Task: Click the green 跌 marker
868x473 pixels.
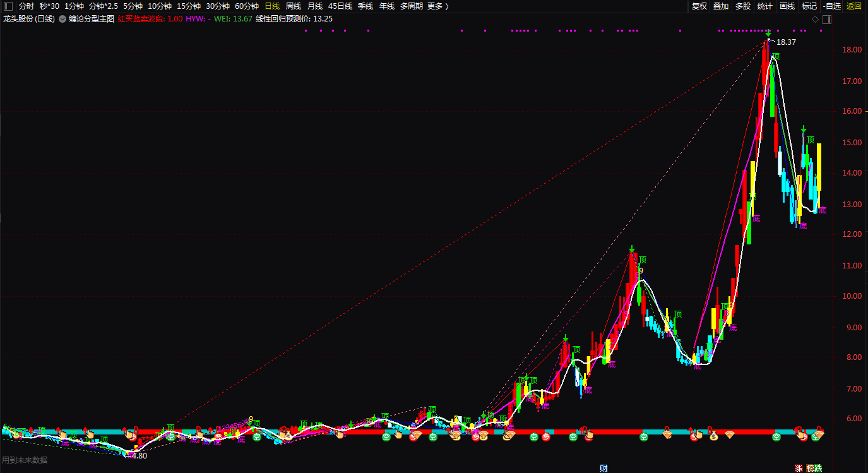Action: (819, 468)
